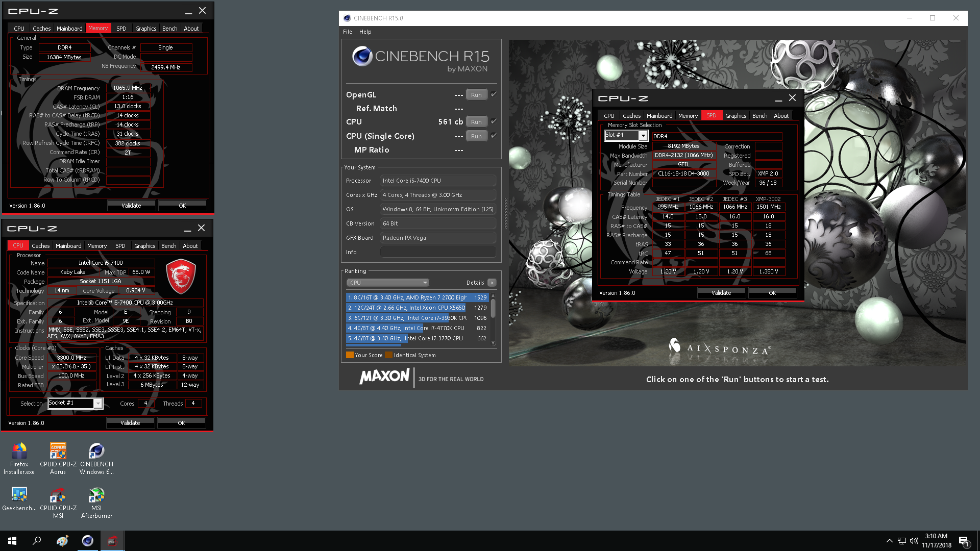
Task: Switch to SPD tab in top-left CPU-Z
Action: [x=121, y=29]
